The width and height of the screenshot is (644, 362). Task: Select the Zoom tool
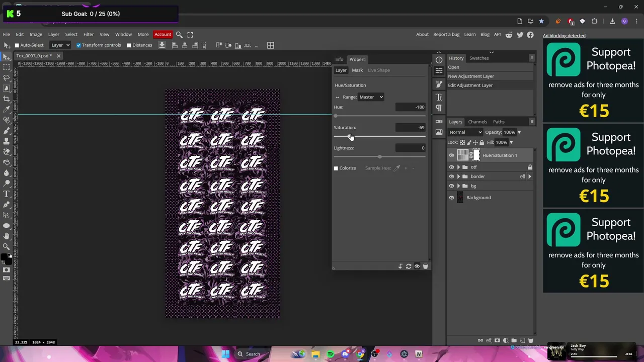tap(7, 246)
